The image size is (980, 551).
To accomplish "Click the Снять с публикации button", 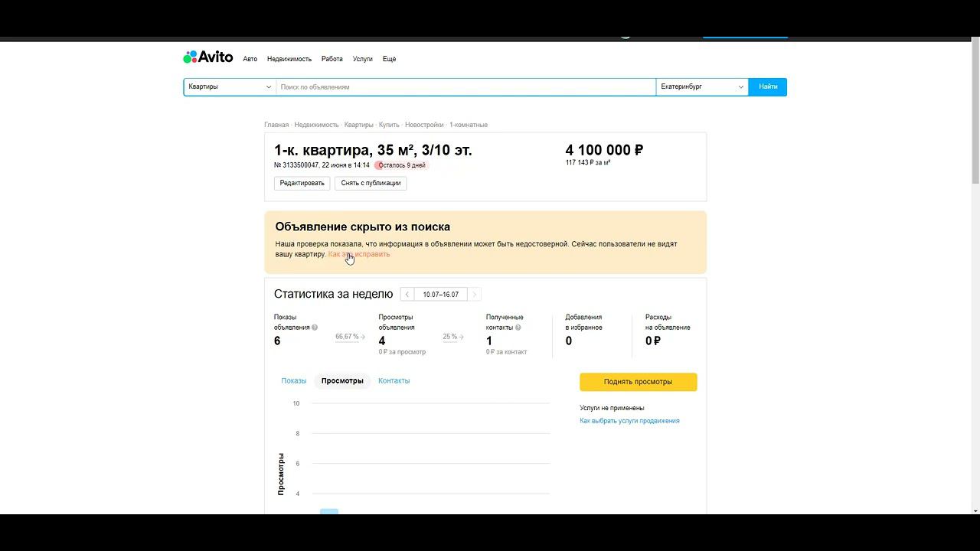I will [371, 183].
